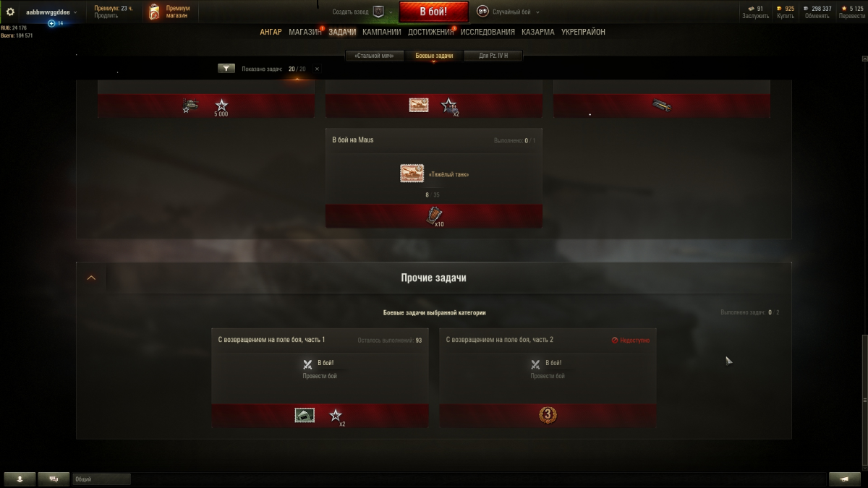Expand the Создать взвод platoon dropdown arrow
868x488 pixels.
[391, 12]
